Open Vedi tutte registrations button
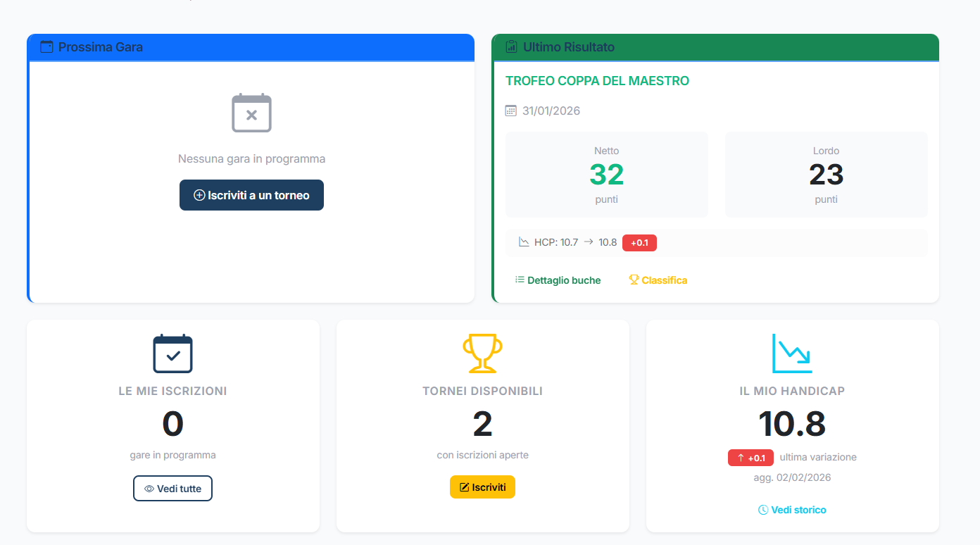The width and height of the screenshot is (980, 545). pyautogui.click(x=172, y=489)
